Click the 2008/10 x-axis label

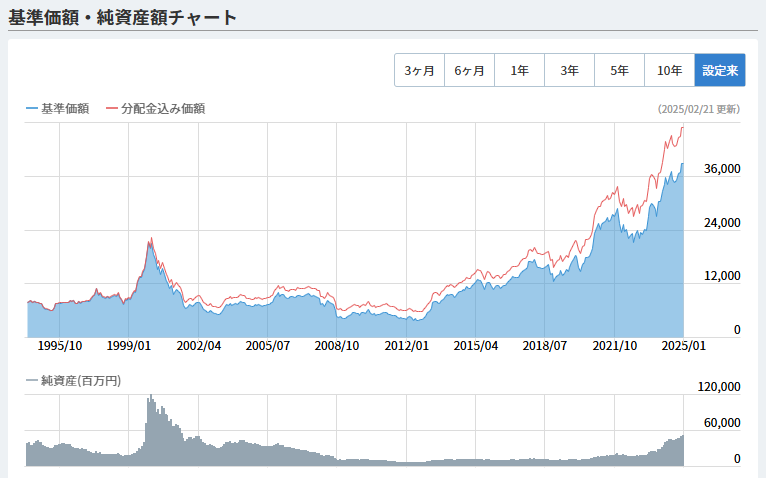337,346
